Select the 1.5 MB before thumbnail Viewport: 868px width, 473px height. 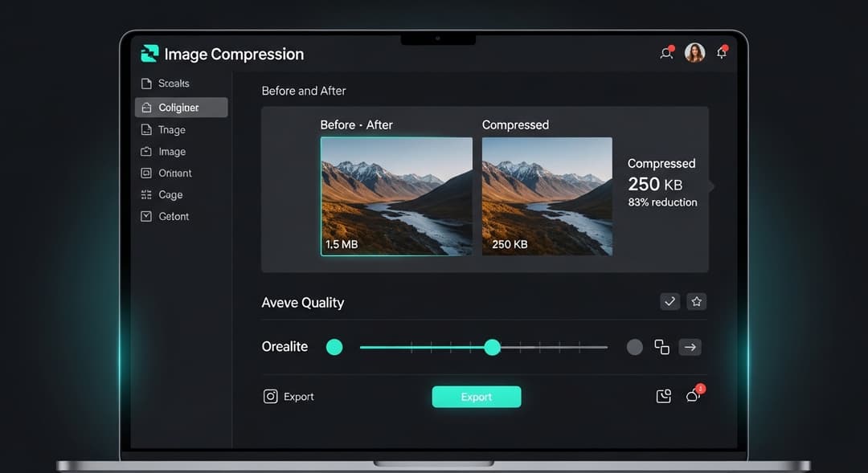click(x=396, y=197)
